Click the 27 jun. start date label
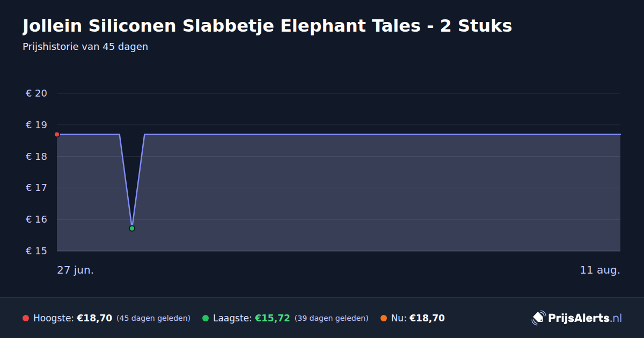644x338 pixels. [x=76, y=270]
